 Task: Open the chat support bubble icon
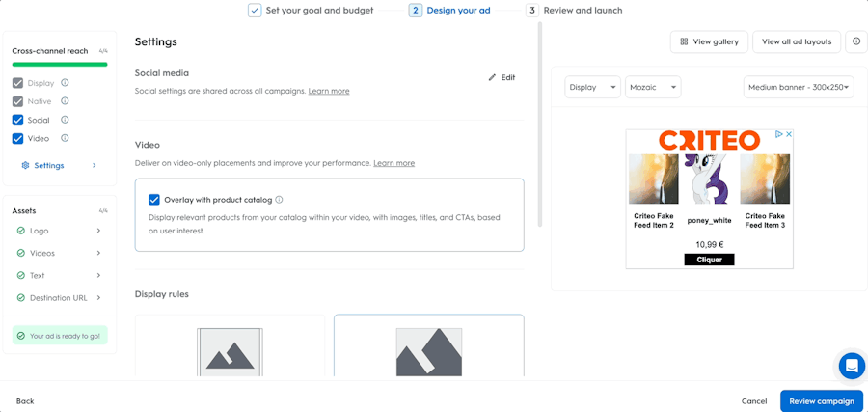[852, 366]
